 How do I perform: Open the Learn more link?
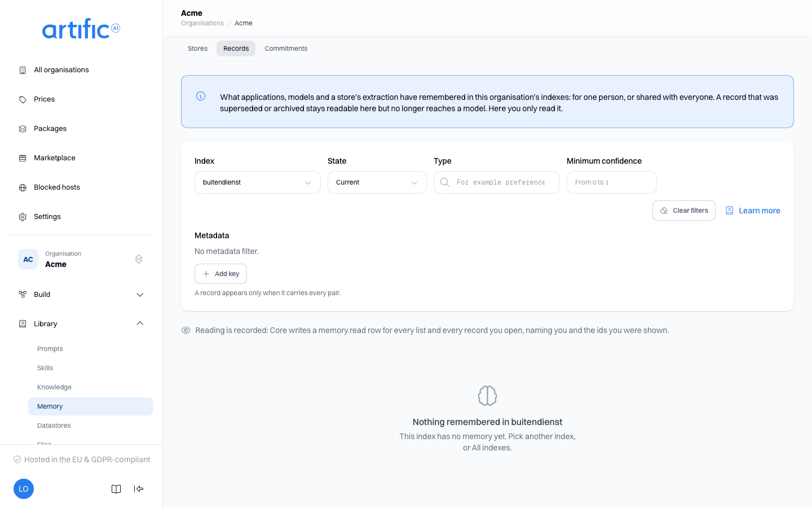click(753, 211)
